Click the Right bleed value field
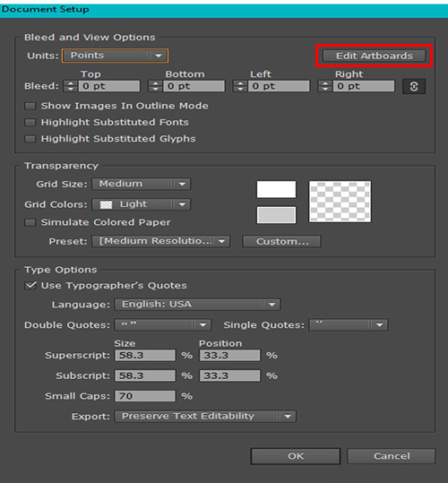The width and height of the screenshot is (448, 483). 364,86
